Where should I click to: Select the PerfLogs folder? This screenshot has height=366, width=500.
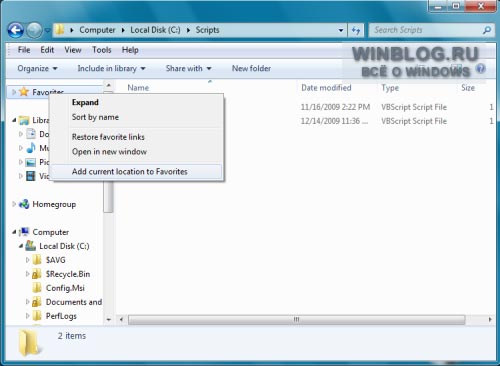click(61, 316)
